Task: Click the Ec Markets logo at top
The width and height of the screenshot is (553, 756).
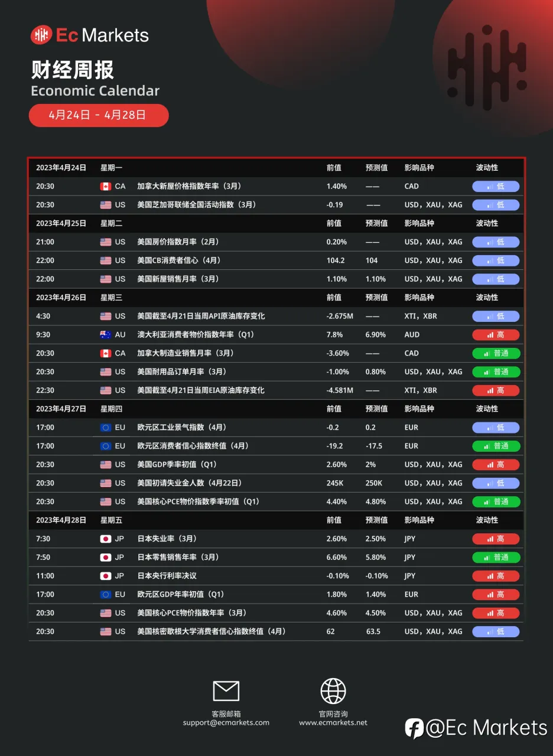Action: coord(90,35)
